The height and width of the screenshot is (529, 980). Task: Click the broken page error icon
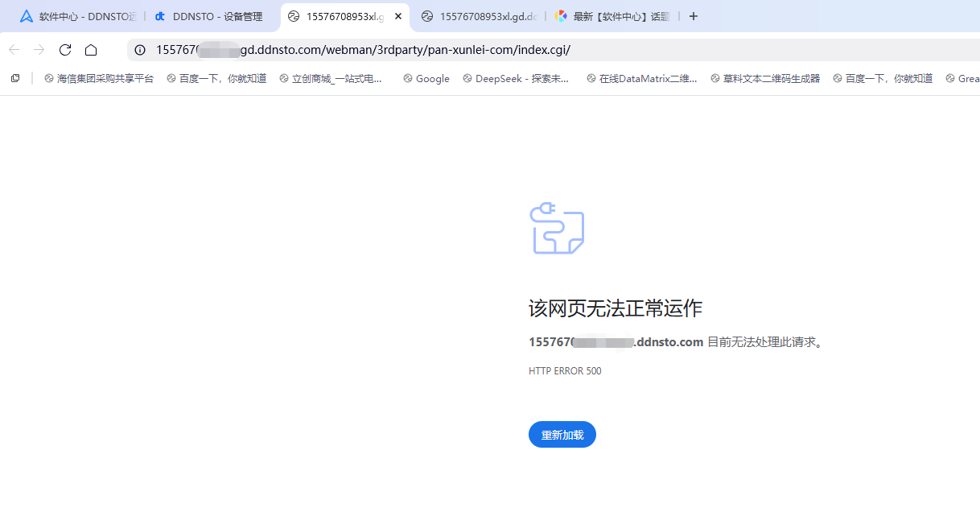[557, 229]
